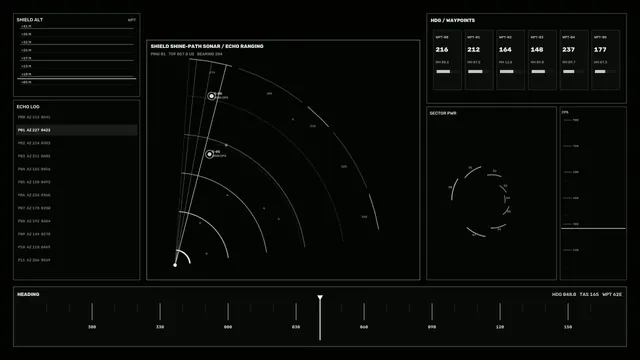Click the sonar echo ranging panel title
Image resolution: width=640 pixels, height=360 pixels.
click(x=207, y=47)
